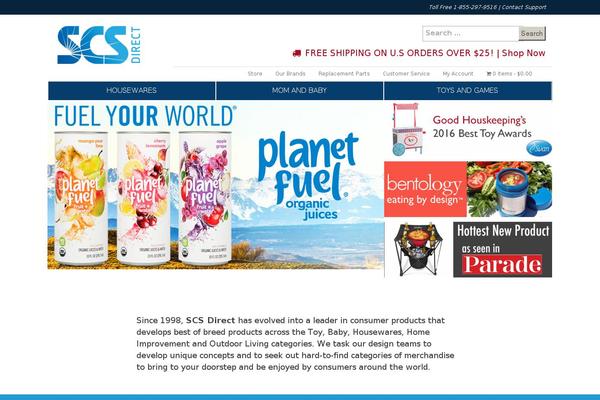
Task: Click the bold SCS Direct text in paragraph
Action: tap(210, 320)
